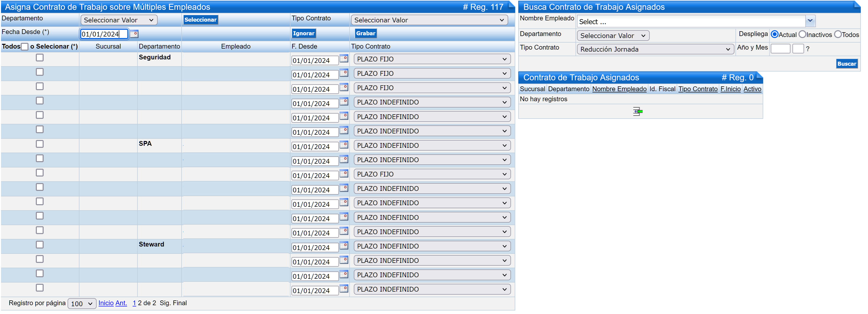Open Departamento dropdown in Busca Contrato panel
The width and height of the screenshot is (868, 314).
click(x=613, y=36)
